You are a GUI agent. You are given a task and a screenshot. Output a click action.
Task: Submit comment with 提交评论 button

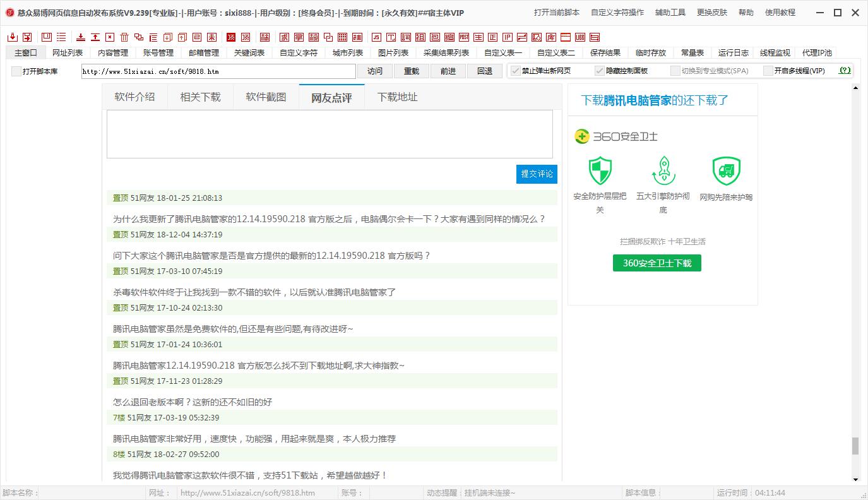537,174
